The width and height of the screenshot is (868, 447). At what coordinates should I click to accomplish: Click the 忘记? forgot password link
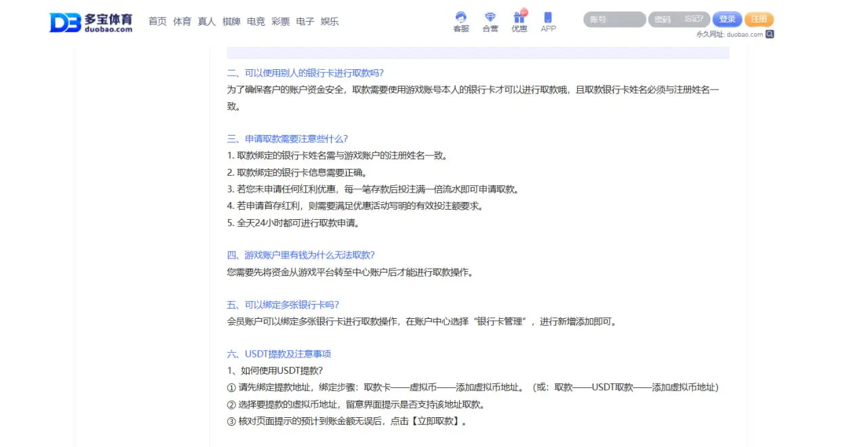(694, 19)
